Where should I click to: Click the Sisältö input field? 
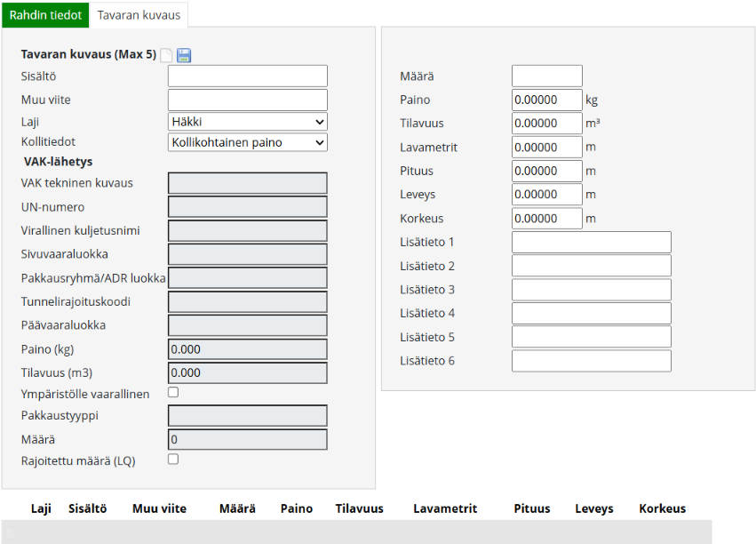(x=247, y=76)
